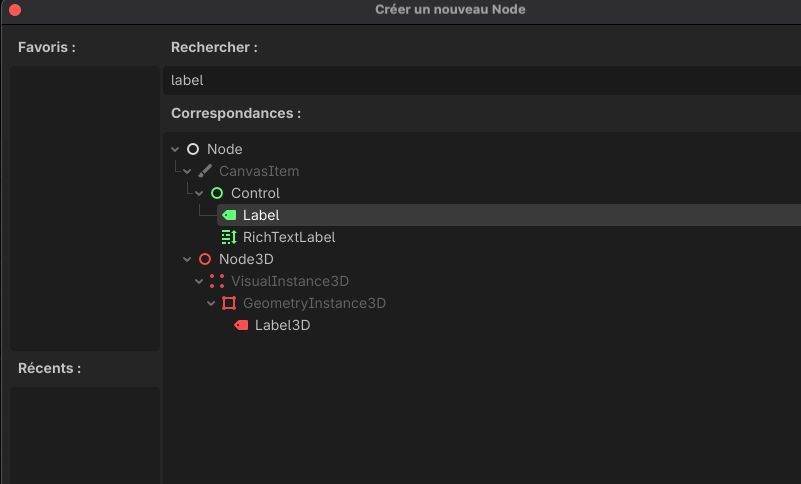Select the GeometryInstance3D entry text
The image size is (801, 484).
314,303
